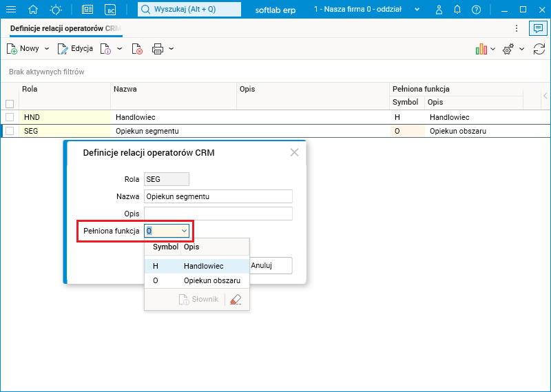551x392 pixels.
Task: Choose Handlowiec from the dropdown list
Action: pos(197,266)
